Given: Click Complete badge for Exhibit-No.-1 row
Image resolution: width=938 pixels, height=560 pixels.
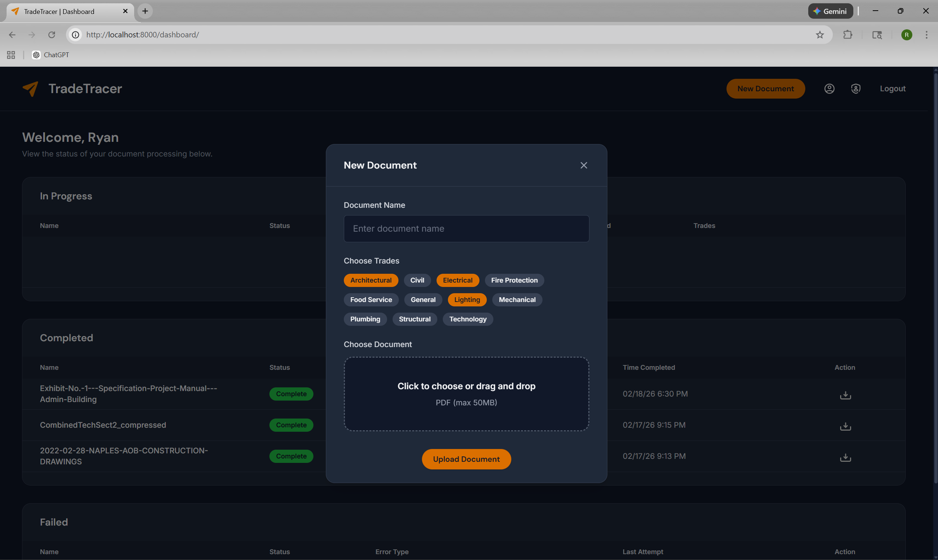Looking at the screenshot, I should (291, 394).
